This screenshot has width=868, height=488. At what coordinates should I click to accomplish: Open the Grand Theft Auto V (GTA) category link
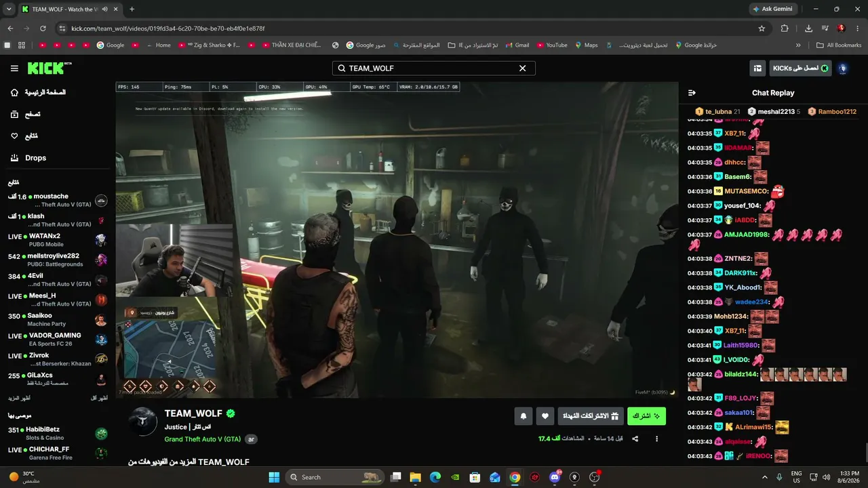click(202, 439)
